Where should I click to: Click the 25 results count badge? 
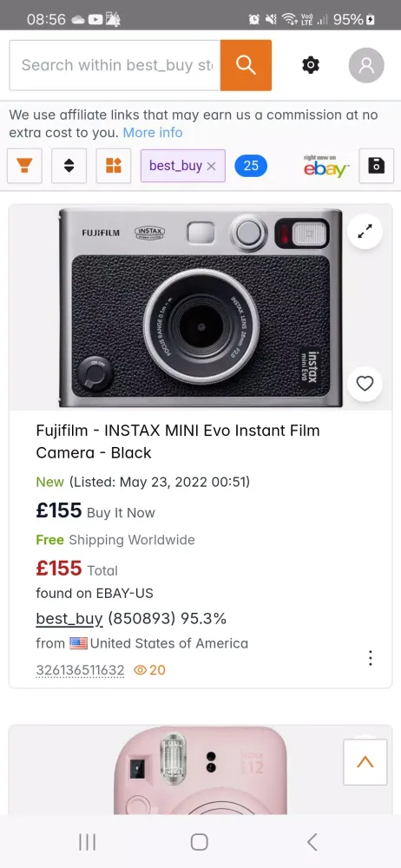[x=251, y=166]
